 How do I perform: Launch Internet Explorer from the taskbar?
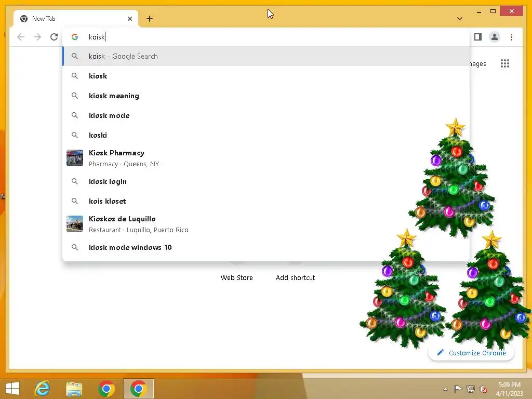43,389
